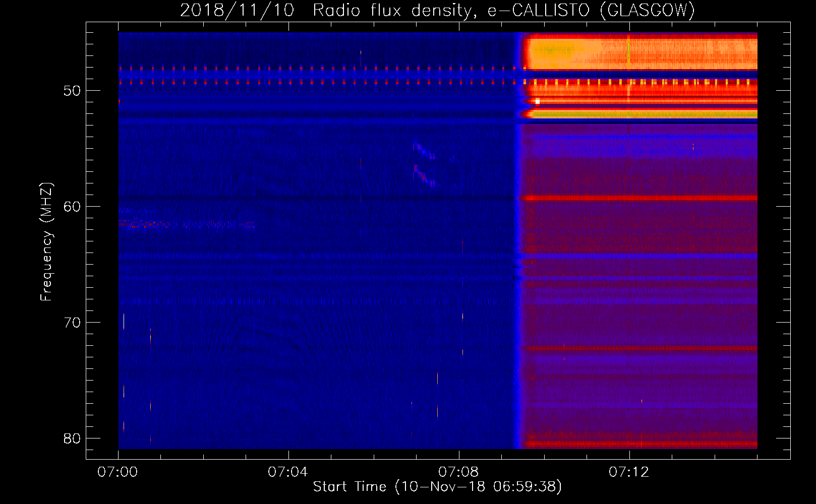Click the 07:00 time tick label

[x=118, y=472]
